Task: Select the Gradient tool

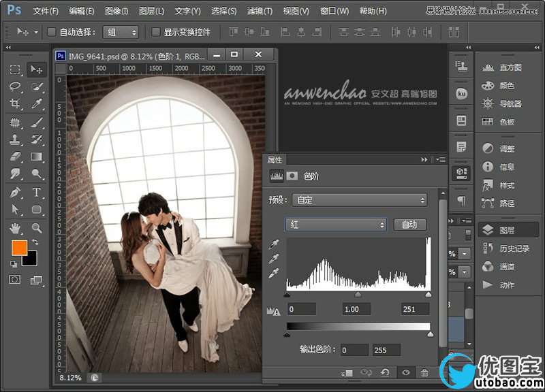Action: (37, 157)
